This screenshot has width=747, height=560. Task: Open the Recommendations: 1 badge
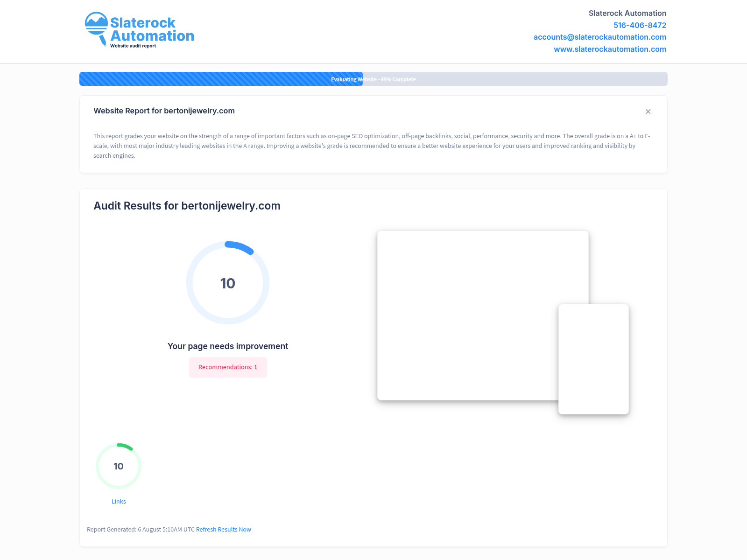pyautogui.click(x=228, y=367)
